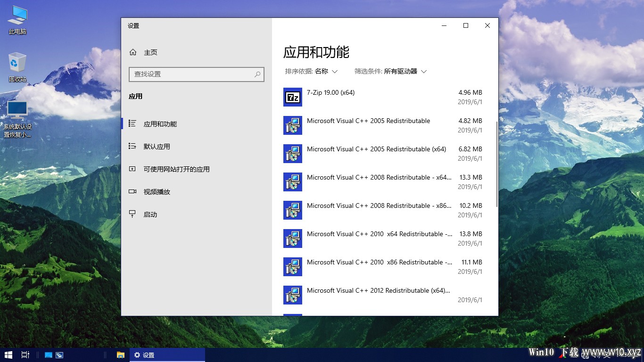Click the Visual C++ 2012 (x64) installer icon
This screenshot has height=362, width=644.
pos(293,295)
